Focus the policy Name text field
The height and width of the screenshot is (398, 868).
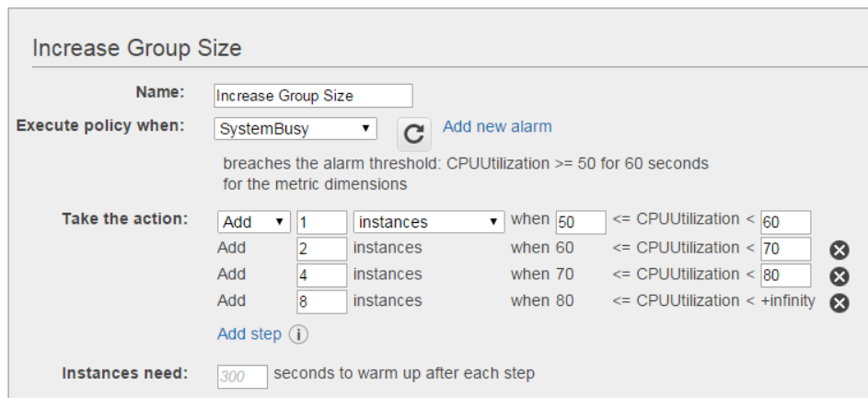(x=313, y=96)
